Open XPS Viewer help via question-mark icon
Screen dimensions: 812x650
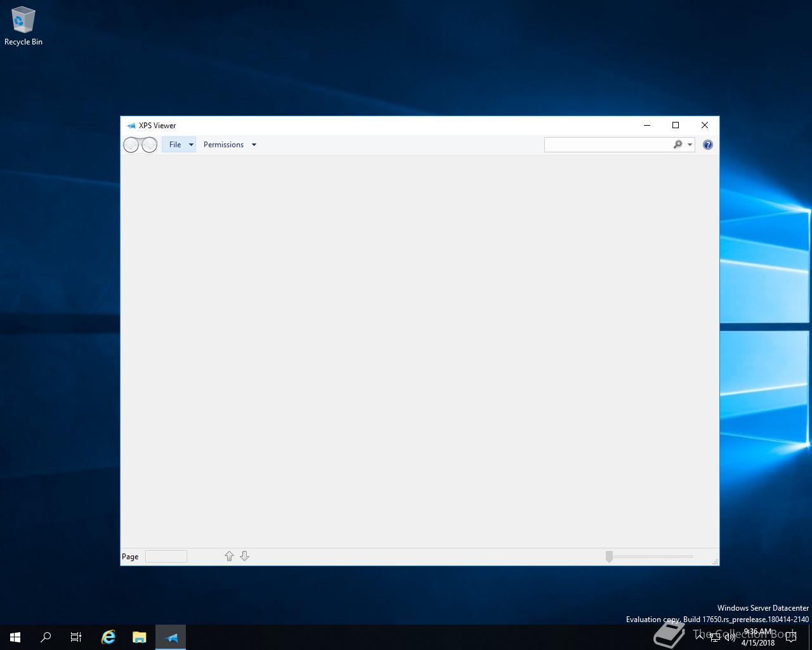click(x=708, y=145)
